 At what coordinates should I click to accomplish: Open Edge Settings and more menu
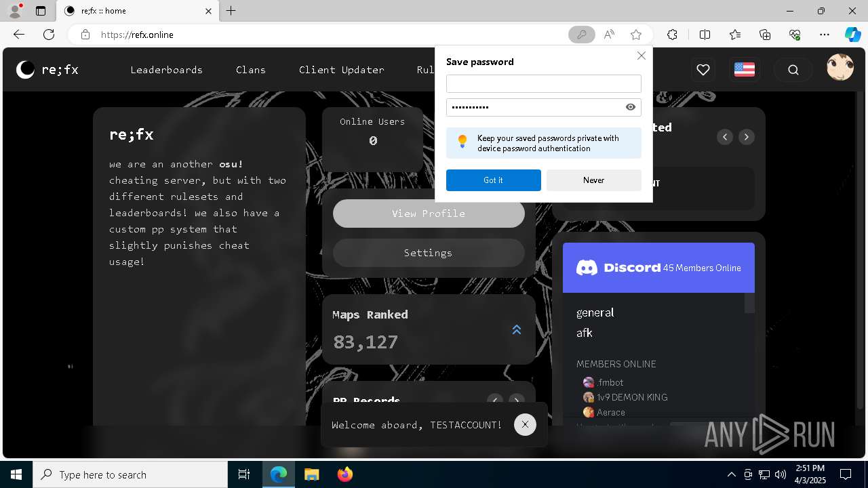[825, 35]
